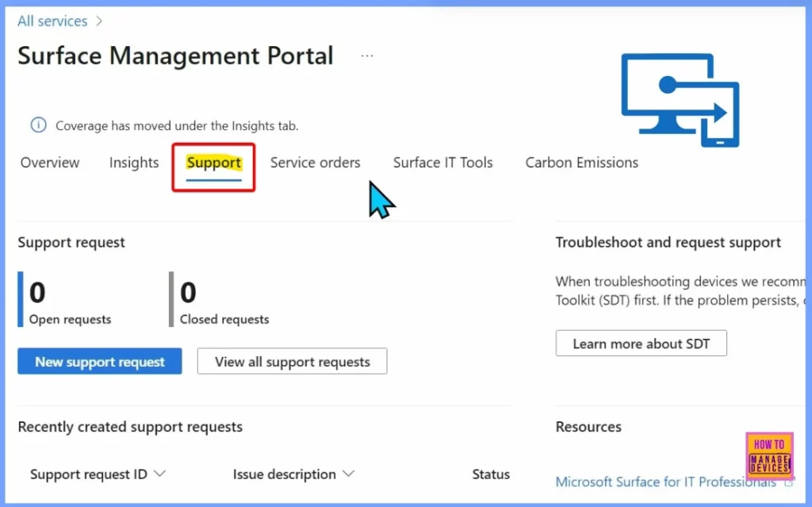Click the breadcrumb chevron after All services
The height and width of the screenshot is (507, 812).
pos(99,21)
